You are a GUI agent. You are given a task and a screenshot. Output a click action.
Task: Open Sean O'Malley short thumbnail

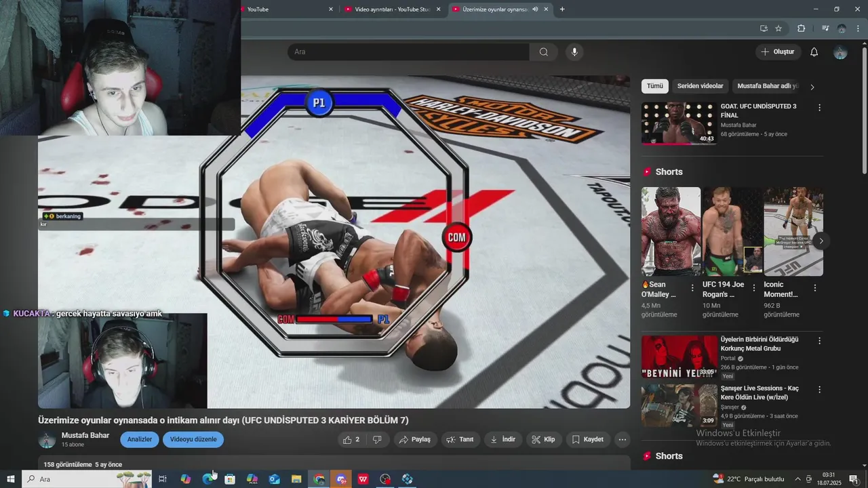point(671,232)
